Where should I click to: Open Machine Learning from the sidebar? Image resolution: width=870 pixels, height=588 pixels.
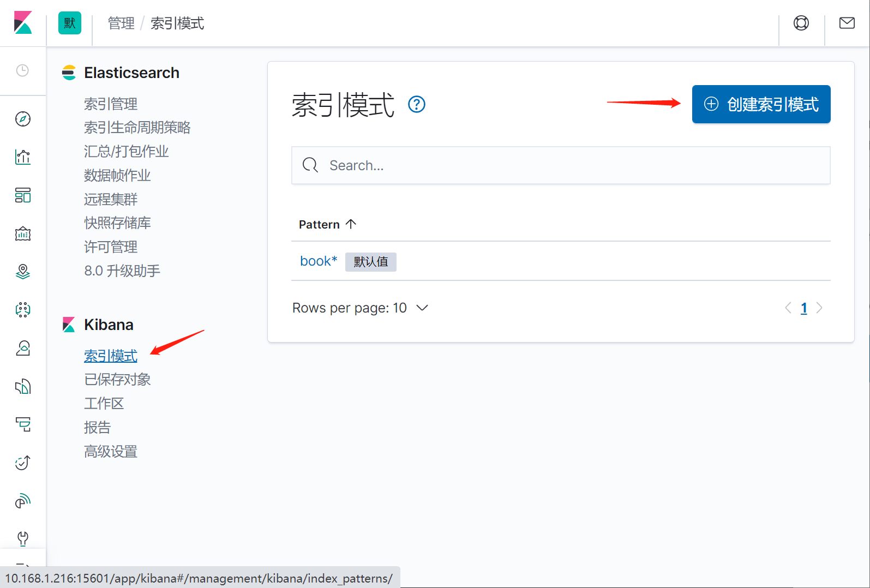tap(23, 310)
